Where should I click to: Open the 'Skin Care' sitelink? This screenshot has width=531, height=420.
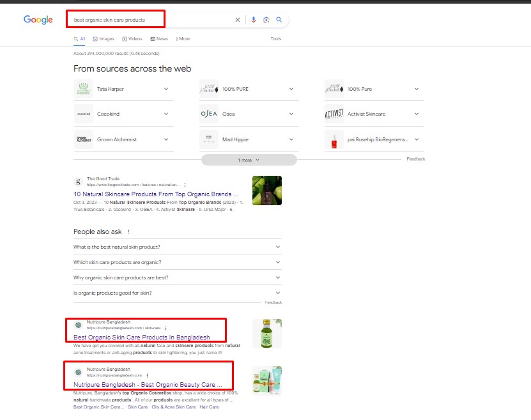pos(138,407)
